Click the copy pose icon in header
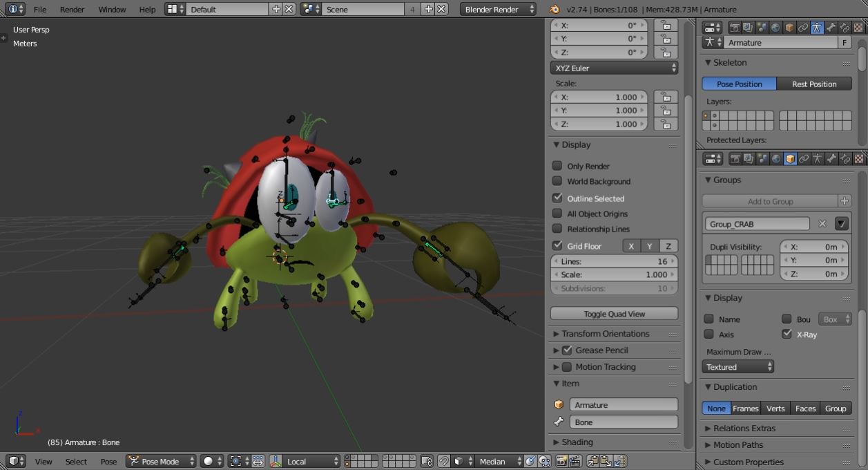This screenshot has height=470, width=868. coord(592,461)
